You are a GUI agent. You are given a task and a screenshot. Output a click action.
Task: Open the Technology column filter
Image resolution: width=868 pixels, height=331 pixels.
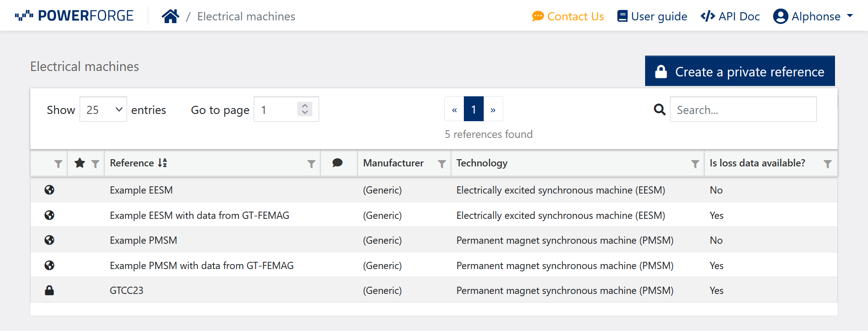click(695, 164)
